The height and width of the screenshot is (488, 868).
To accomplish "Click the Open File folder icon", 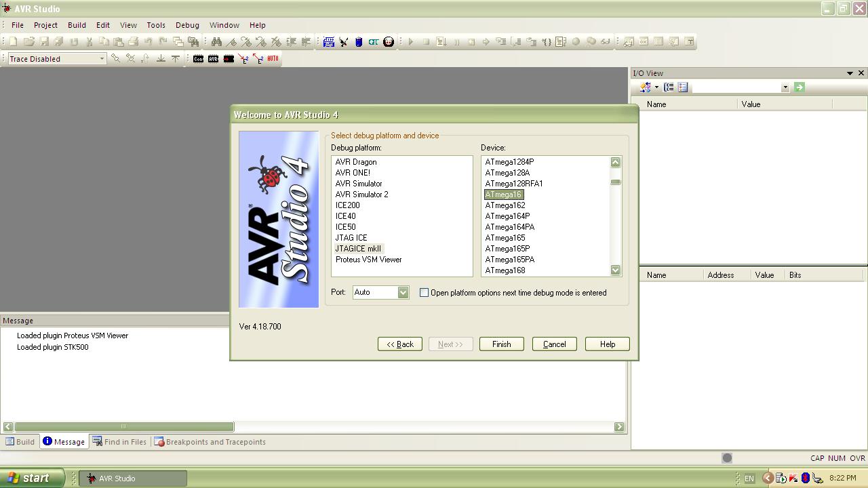I will [28, 41].
